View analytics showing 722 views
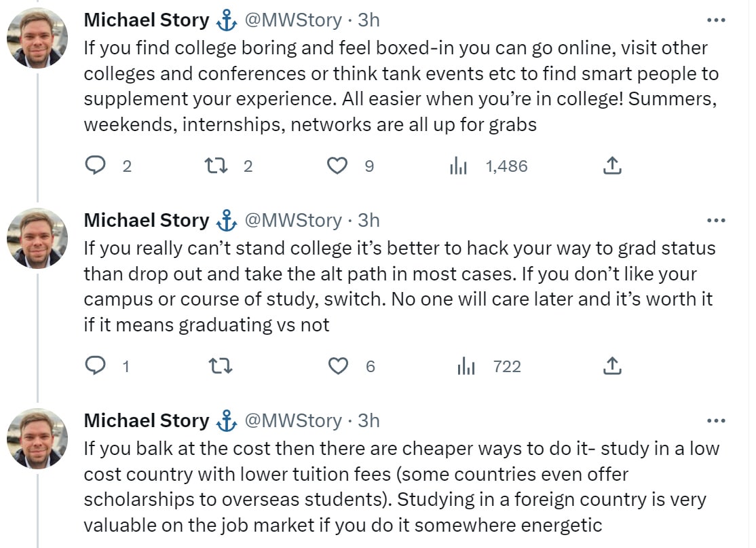 [466, 367]
